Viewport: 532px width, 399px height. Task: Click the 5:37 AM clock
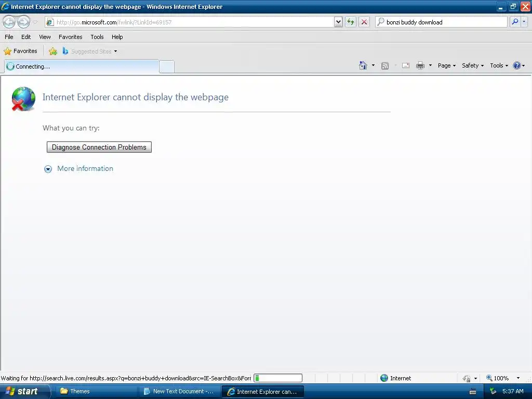(x=513, y=392)
